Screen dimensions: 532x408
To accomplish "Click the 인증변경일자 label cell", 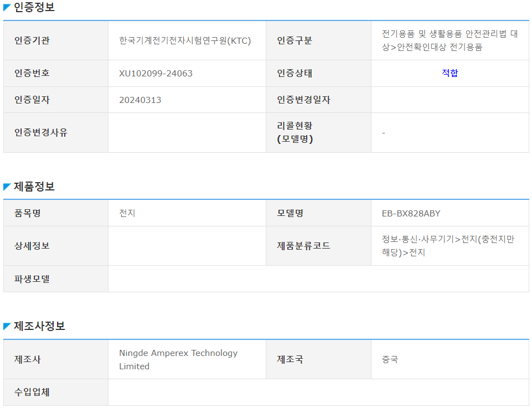I will (x=318, y=100).
